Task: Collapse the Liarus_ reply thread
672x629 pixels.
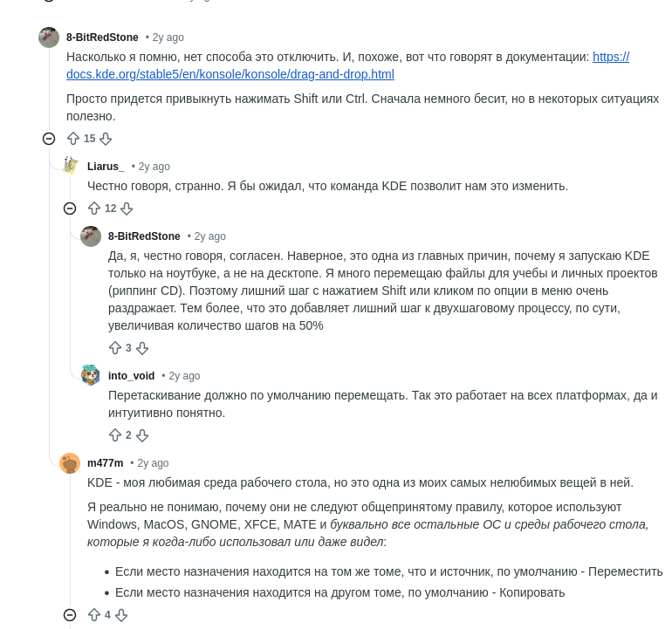Action: [70, 209]
